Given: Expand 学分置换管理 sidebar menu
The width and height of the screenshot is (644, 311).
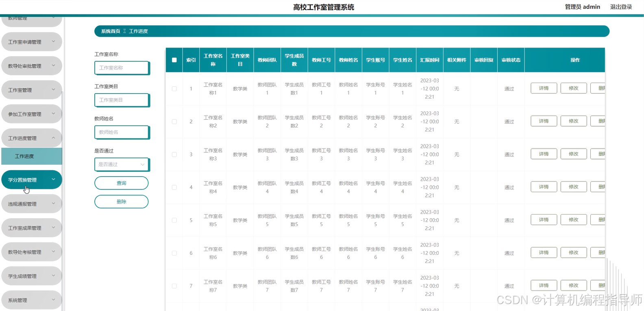Looking at the screenshot, I should (32, 180).
